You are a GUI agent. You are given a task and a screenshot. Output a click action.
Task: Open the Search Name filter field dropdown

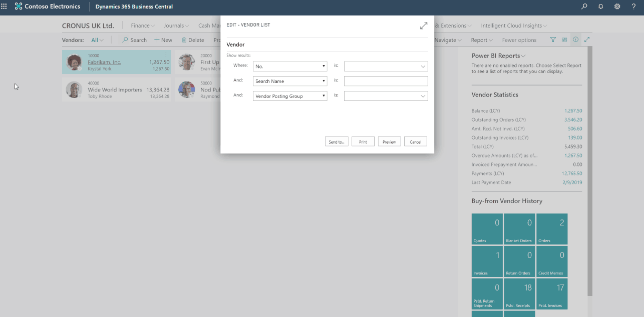(x=290, y=81)
